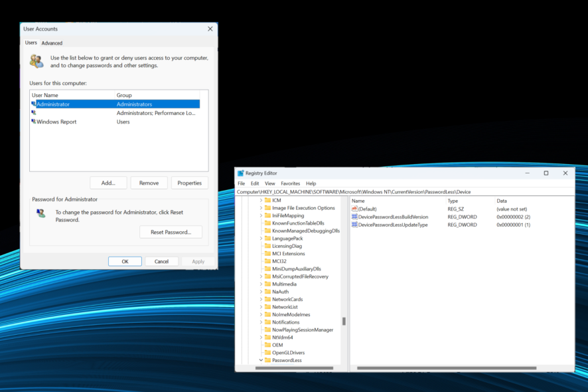Click the registry tree horizontal scrollbar

point(294,368)
